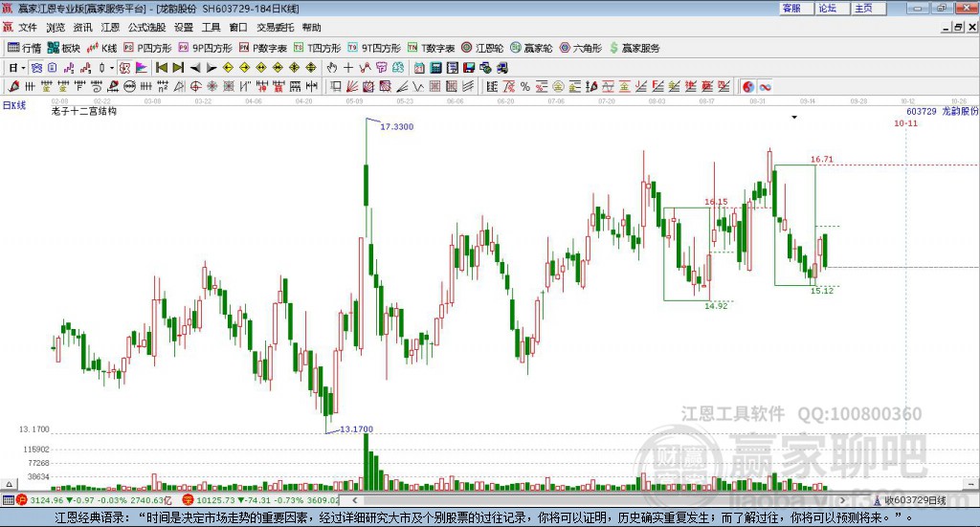Screen dimensions: 980x527
Task: Open the 窗口 menu
Action: (238, 28)
